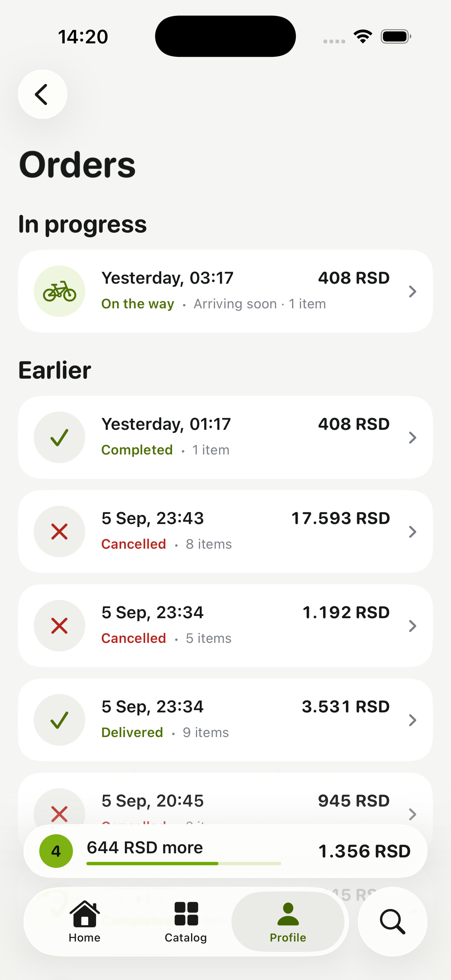Switch to the Catalog tab
The width and height of the screenshot is (451, 980).
(x=186, y=922)
